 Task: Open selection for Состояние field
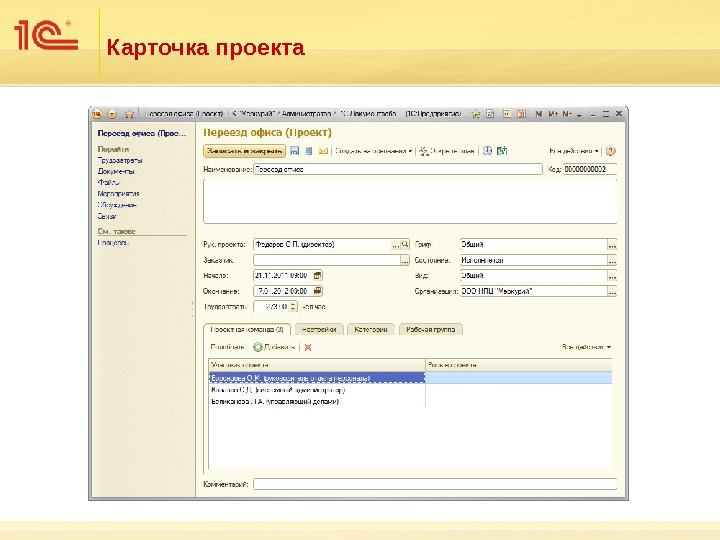coord(612,261)
